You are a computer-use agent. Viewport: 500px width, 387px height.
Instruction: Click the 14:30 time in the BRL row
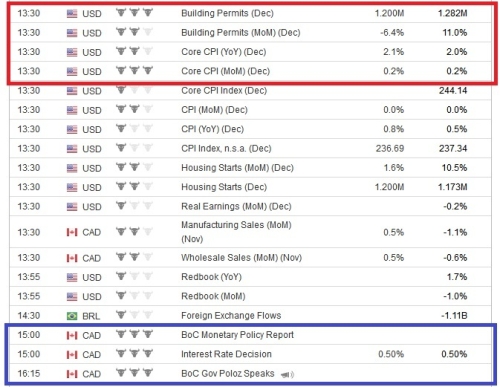(29, 315)
